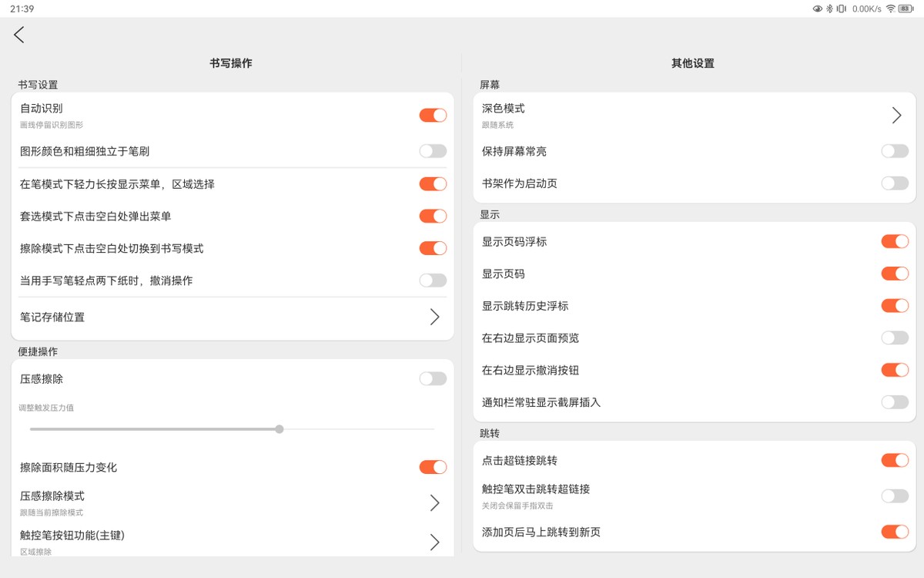Disable 显示页码浮标
This screenshot has height=578, width=924.
tap(894, 241)
